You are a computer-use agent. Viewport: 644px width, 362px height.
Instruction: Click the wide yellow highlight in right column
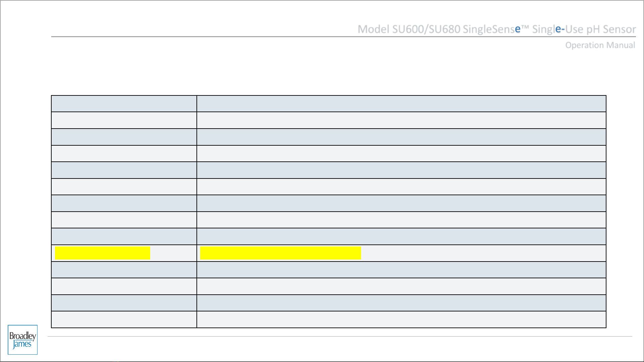(280, 253)
